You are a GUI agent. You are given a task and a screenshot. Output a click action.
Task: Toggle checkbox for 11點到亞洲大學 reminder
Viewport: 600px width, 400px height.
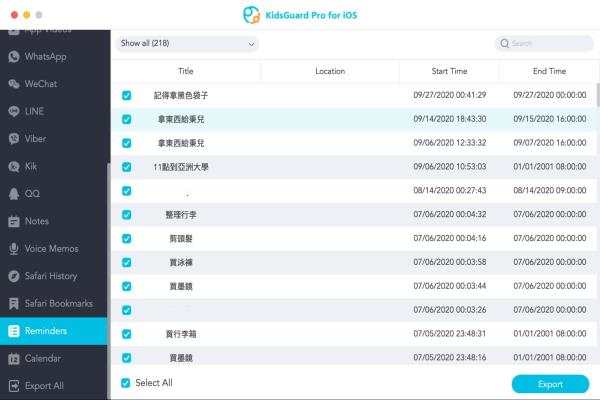click(127, 167)
